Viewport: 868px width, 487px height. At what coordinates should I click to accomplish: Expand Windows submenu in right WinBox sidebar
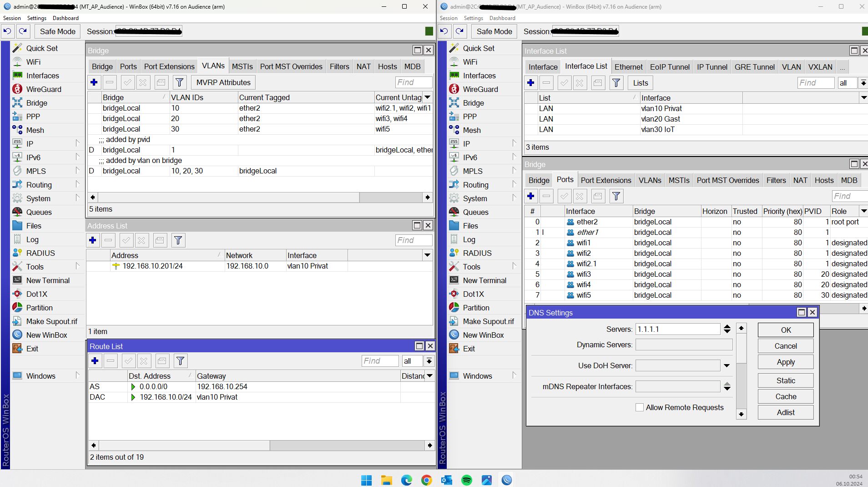coord(514,376)
